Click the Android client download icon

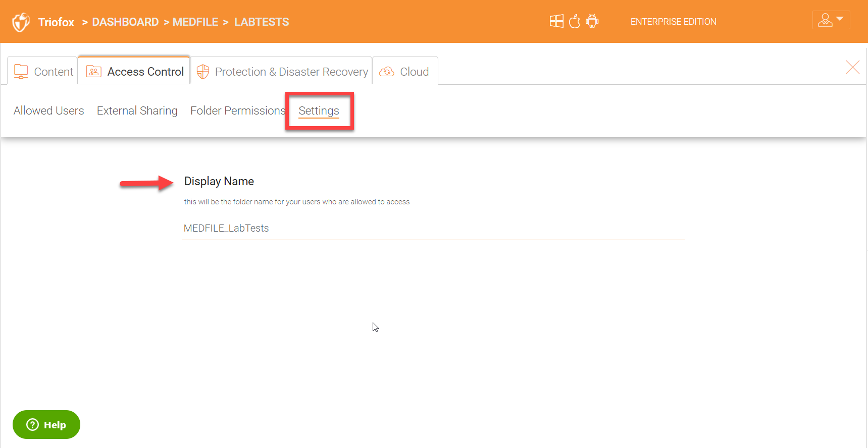[x=592, y=21]
